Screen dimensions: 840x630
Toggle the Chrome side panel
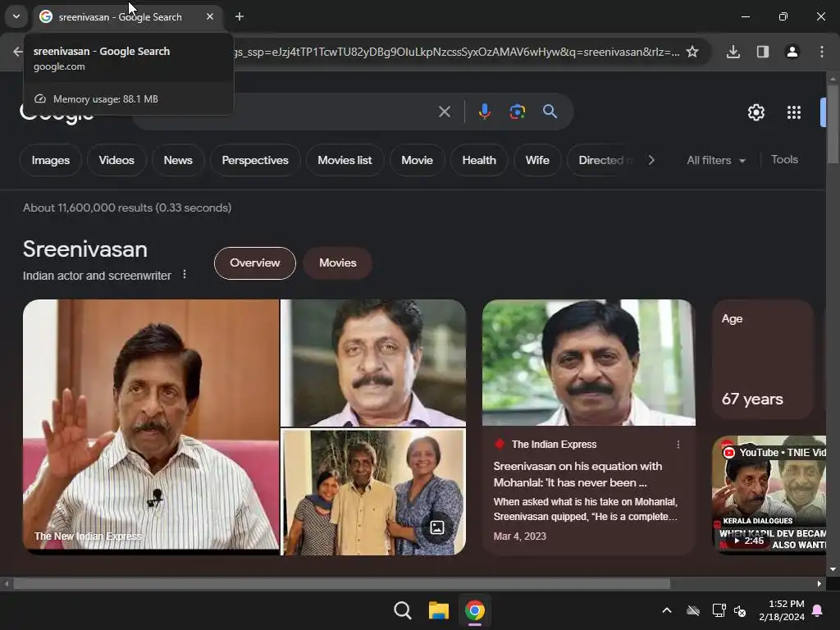[763, 52]
